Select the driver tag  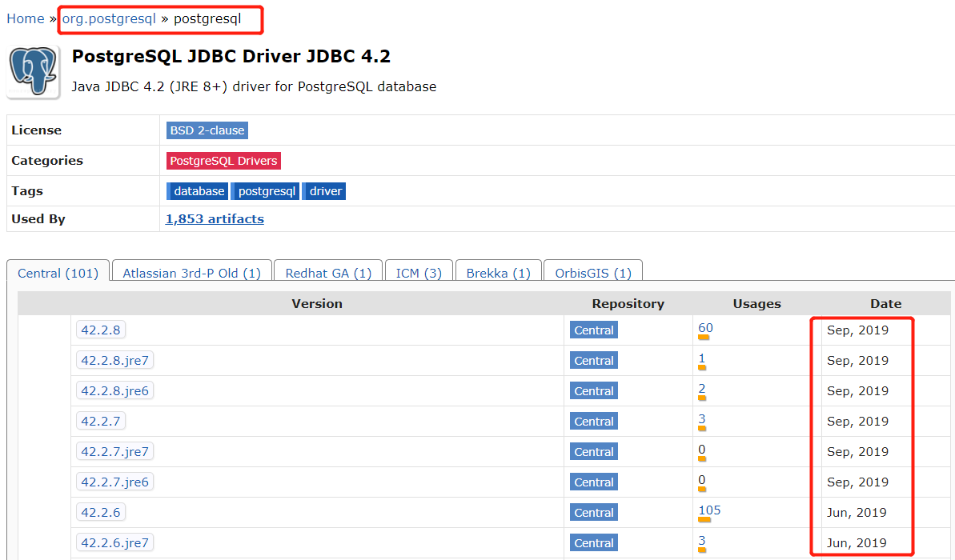click(x=325, y=191)
